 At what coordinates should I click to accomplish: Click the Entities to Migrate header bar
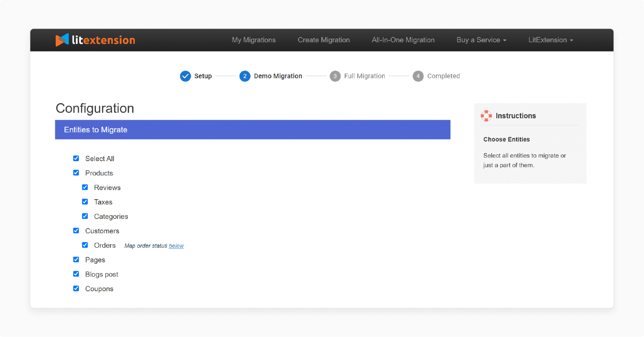click(253, 129)
